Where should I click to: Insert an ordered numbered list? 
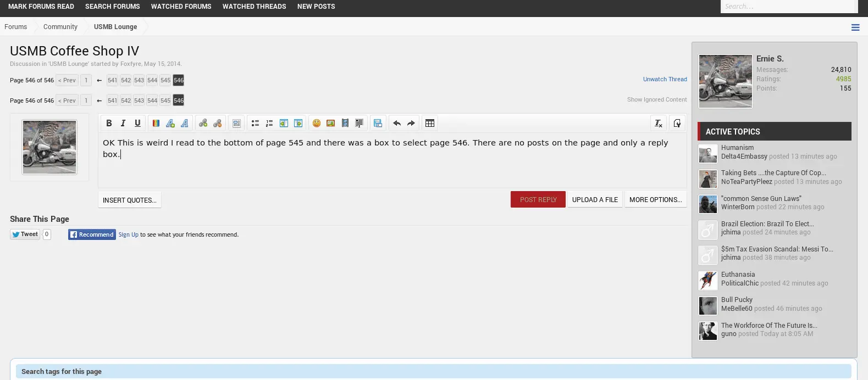(x=269, y=123)
